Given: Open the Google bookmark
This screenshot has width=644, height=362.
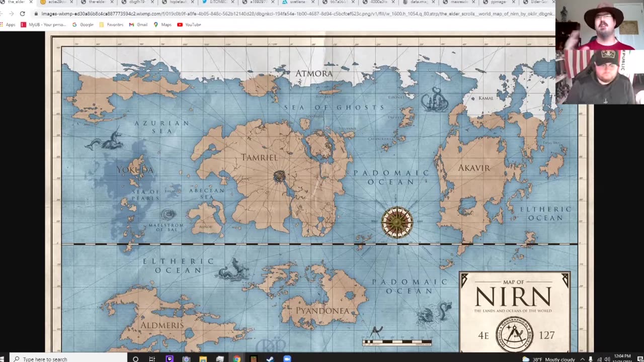Looking at the screenshot, I should [83, 25].
